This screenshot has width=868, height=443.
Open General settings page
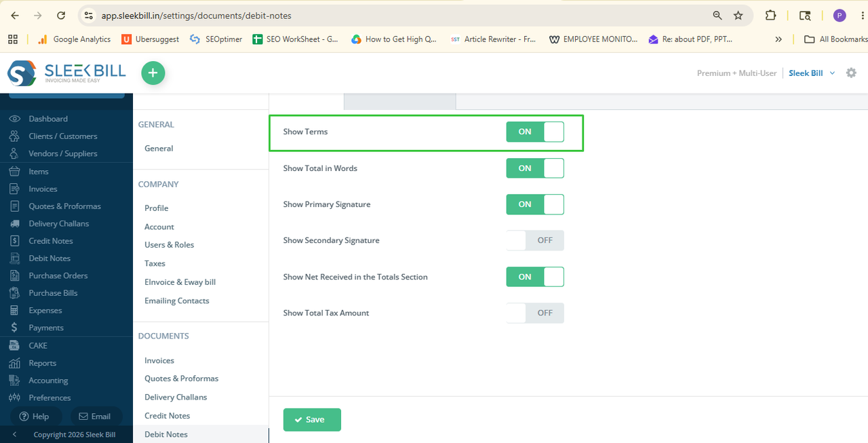[x=159, y=149]
